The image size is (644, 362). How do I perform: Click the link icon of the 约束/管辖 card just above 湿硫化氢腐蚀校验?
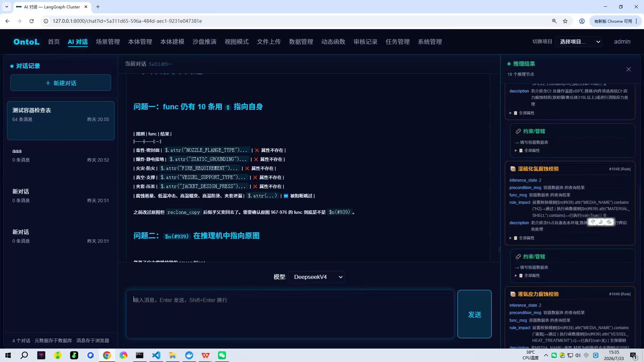click(518, 131)
